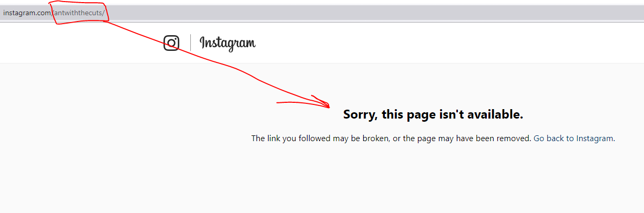This screenshot has height=213, width=644.
Task: Click the instagram.com domain in the URL
Action: (x=27, y=13)
